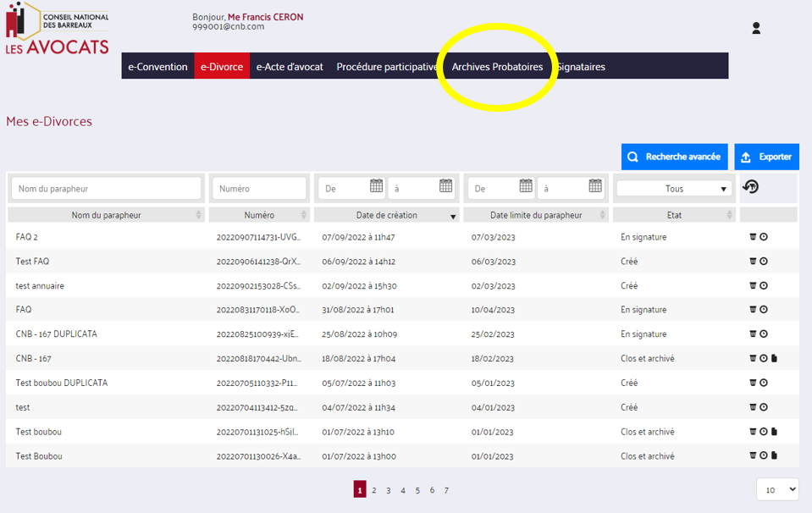Open document icon for row created at 13h10
The width and height of the screenshot is (812, 513).
pos(774,431)
